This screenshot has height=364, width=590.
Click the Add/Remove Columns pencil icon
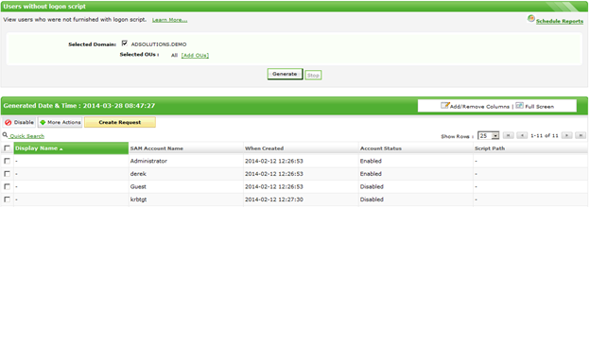[x=444, y=105]
